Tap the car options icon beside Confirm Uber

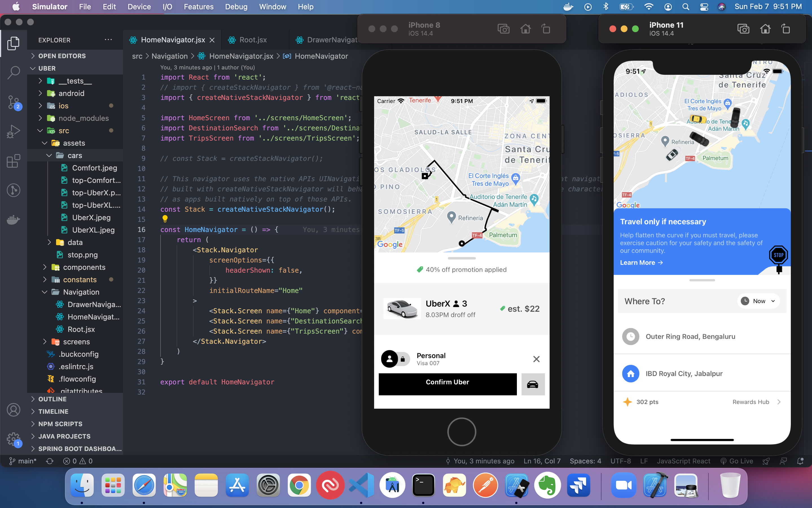tap(533, 384)
